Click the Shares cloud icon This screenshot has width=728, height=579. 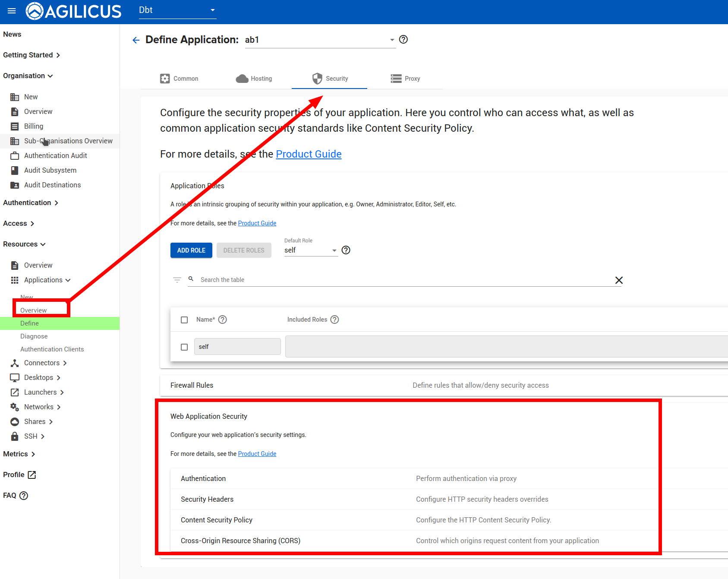(15, 421)
